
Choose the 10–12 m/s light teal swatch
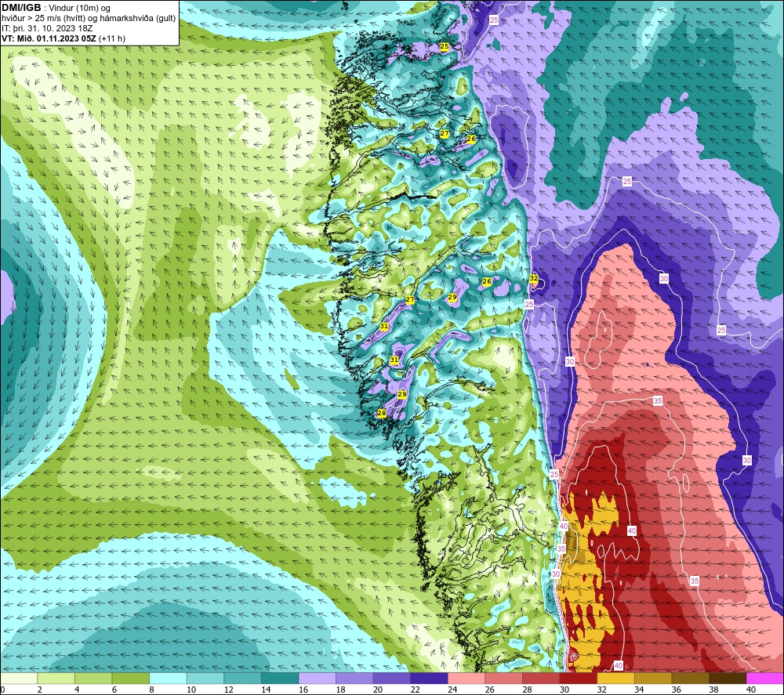tap(205, 678)
